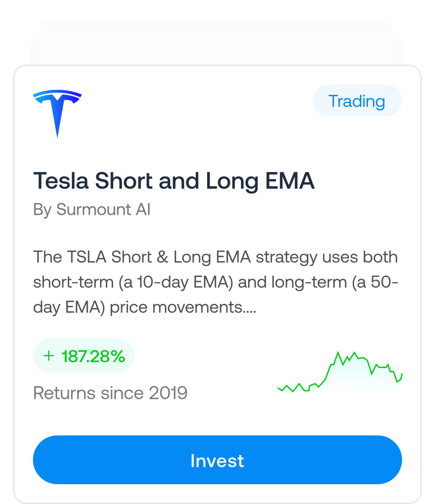This screenshot has height=504, width=435.
Task: Select the Trading category tag
Action: [x=357, y=101]
